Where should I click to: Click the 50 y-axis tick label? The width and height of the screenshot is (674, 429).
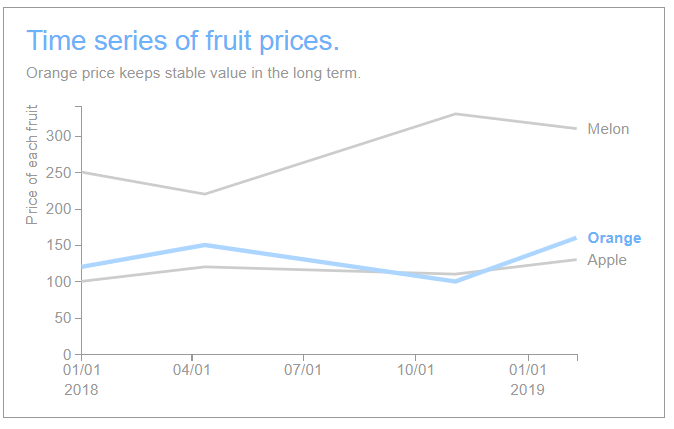61,318
